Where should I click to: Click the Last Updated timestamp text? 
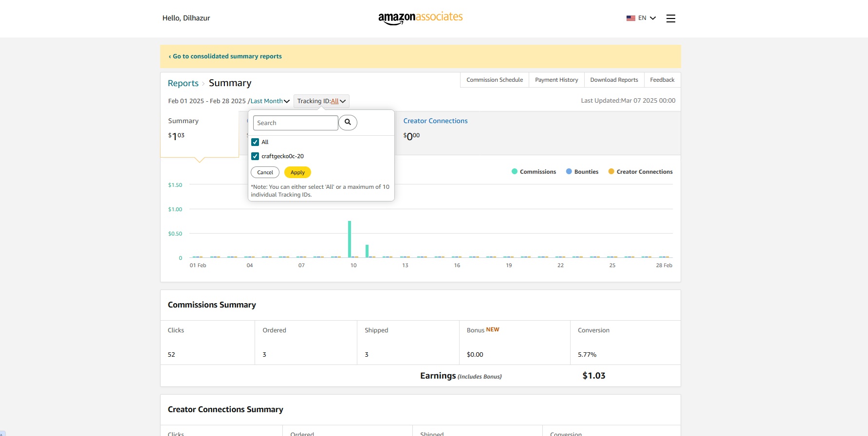[628, 101]
